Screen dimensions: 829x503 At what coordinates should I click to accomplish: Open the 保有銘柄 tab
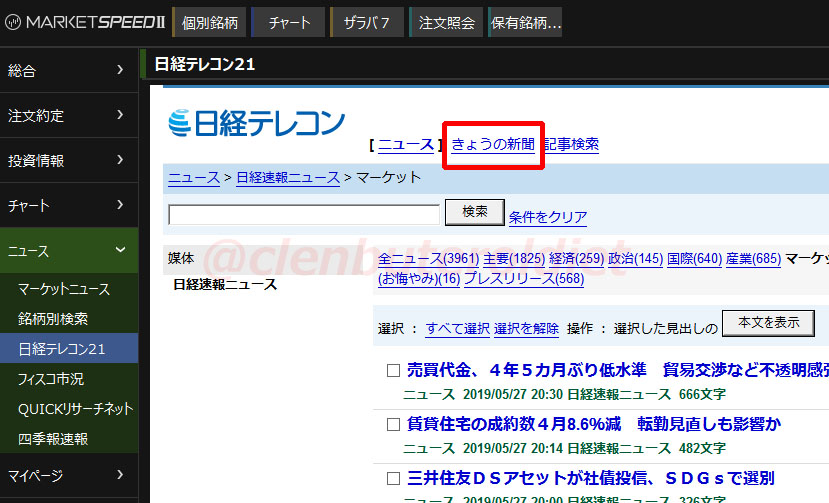(525, 23)
